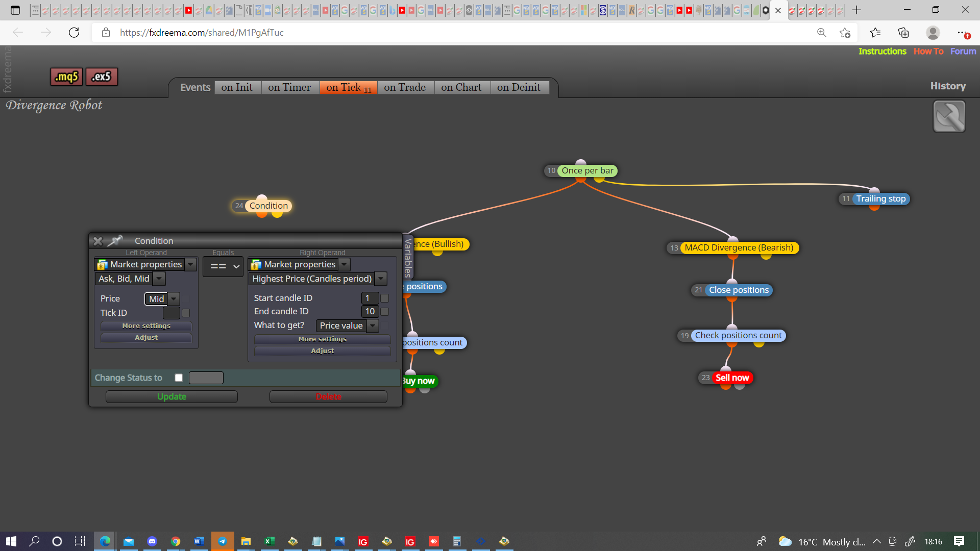Click the green Update button
Image resolution: width=980 pixels, height=551 pixels.
tap(171, 396)
